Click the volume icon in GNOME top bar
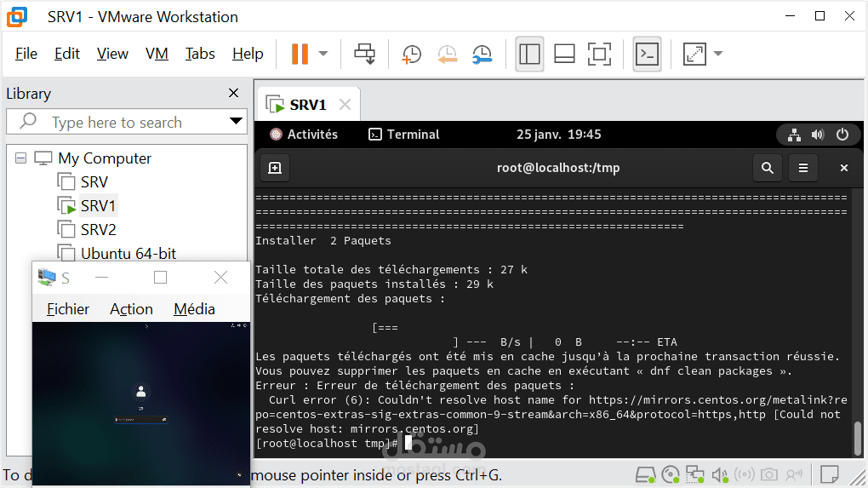The width and height of the screenshot is (868, 488). pyautogui.click(x=818, y=135)
